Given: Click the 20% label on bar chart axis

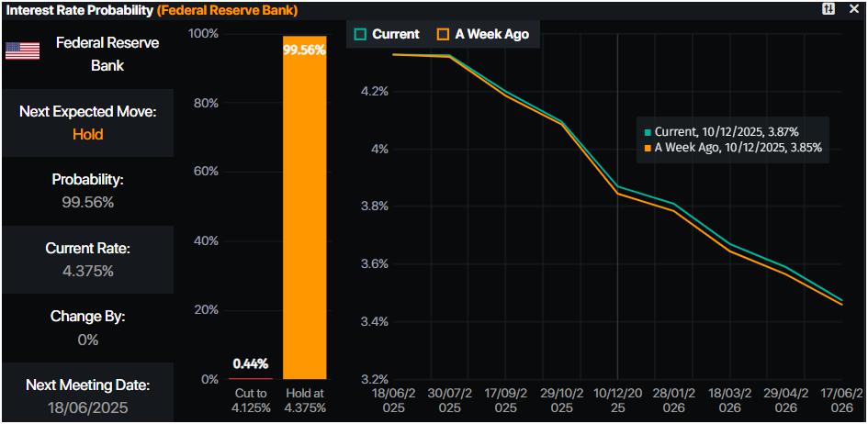Looking at the screenshot, I should click(x=207, y=310).
